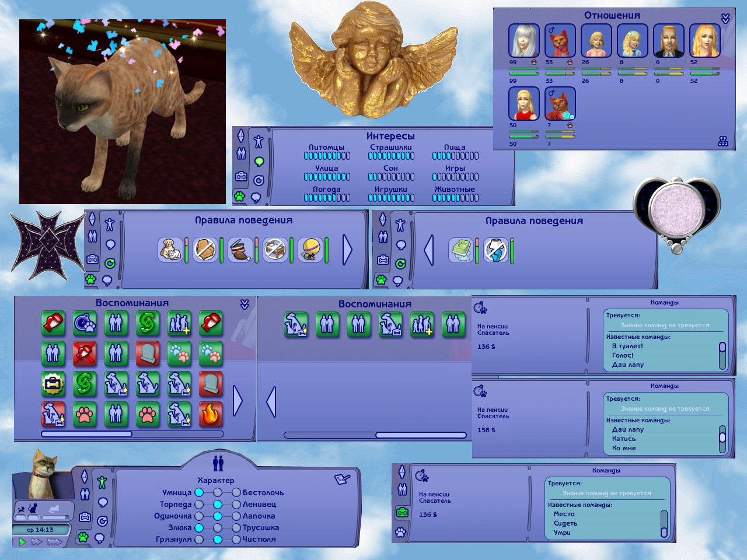
Task: Select the family-plus memory in the single-row Воспоминания panel
Action: (421, 324)
